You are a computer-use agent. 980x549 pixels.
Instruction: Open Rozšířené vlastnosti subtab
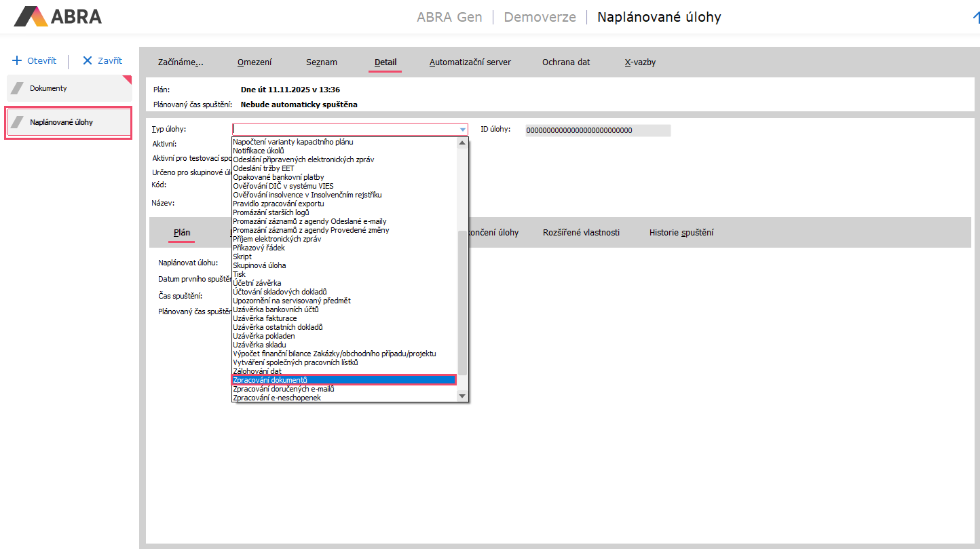581,233
